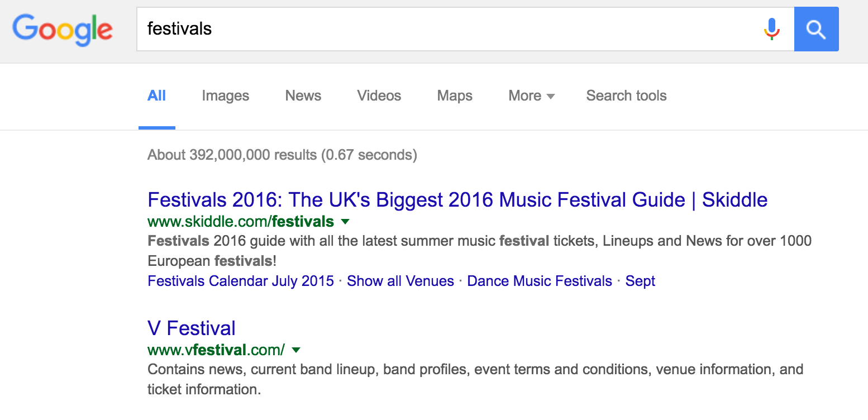Screen dimensions: 868x420
Task: Open Search tools options
Action: point(626,96)
